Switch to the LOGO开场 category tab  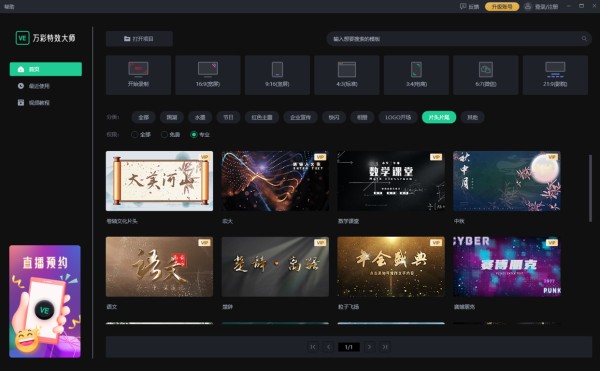[398, 117]
